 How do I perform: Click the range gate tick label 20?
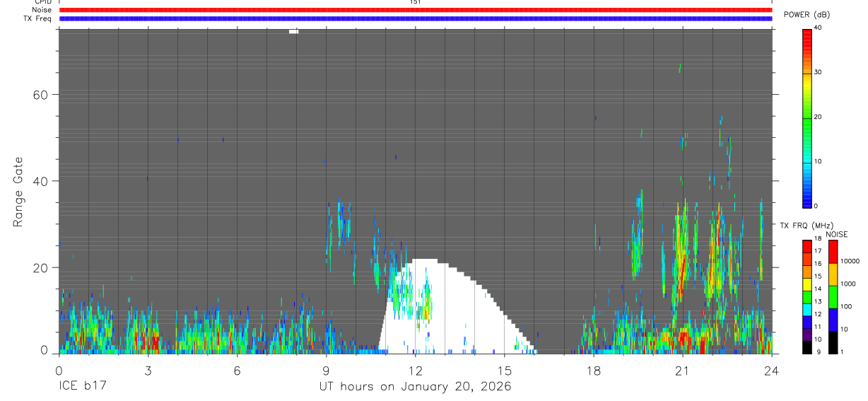[x=42, y=268]
